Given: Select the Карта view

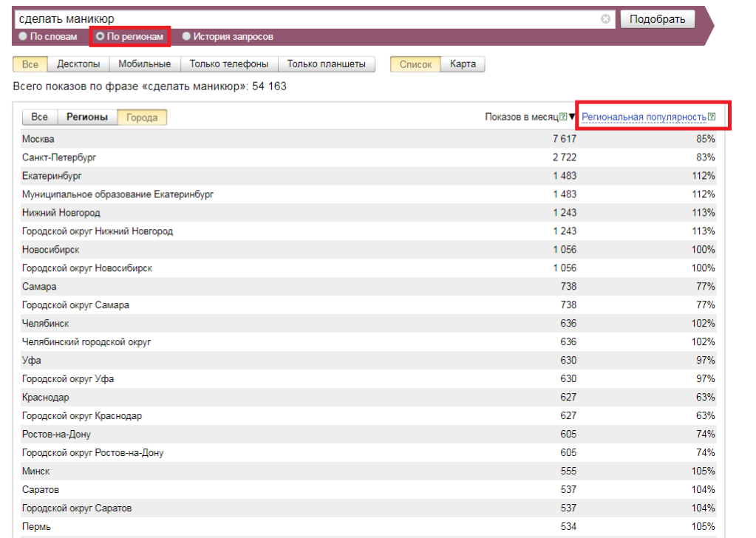Looking at the screenshot, I should click(x=463, y=64).
